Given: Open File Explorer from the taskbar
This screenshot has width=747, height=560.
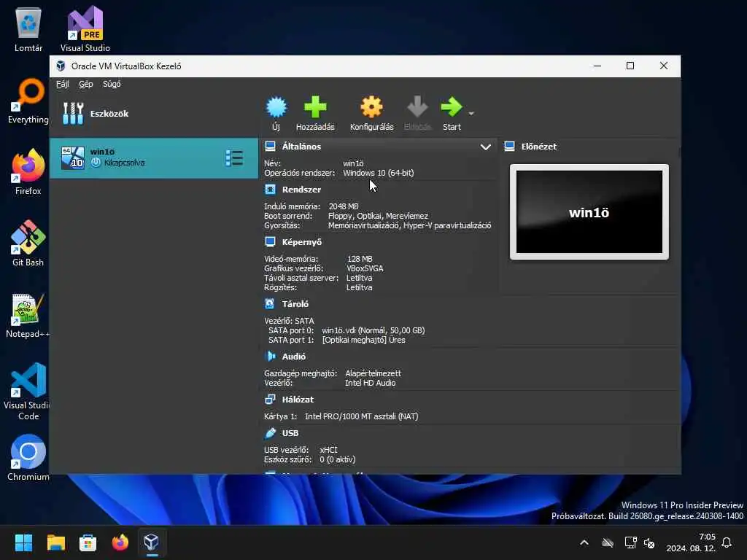Looking at the screenshot, I should pos(55,542).
